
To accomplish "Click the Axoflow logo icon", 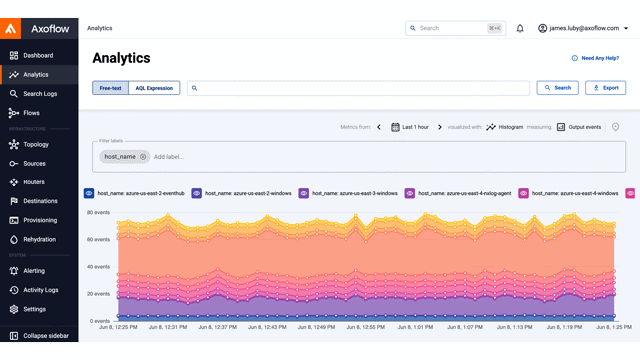I will (11, 29).
